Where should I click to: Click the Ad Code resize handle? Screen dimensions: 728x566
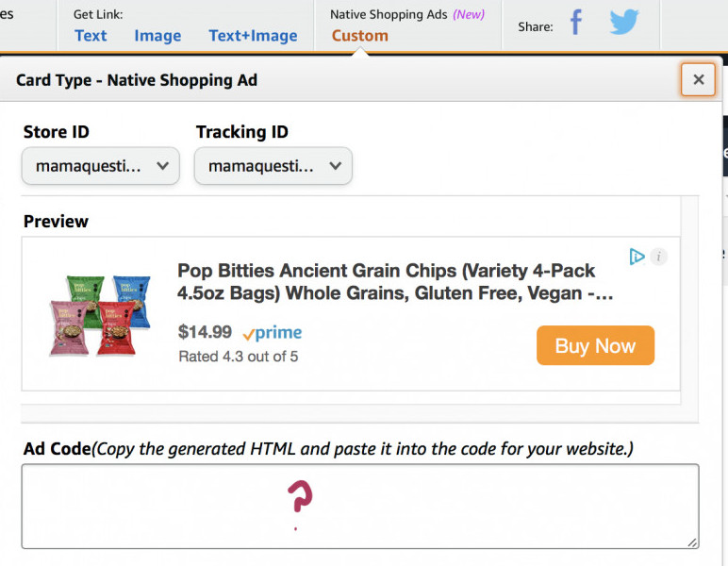(692, 542)
